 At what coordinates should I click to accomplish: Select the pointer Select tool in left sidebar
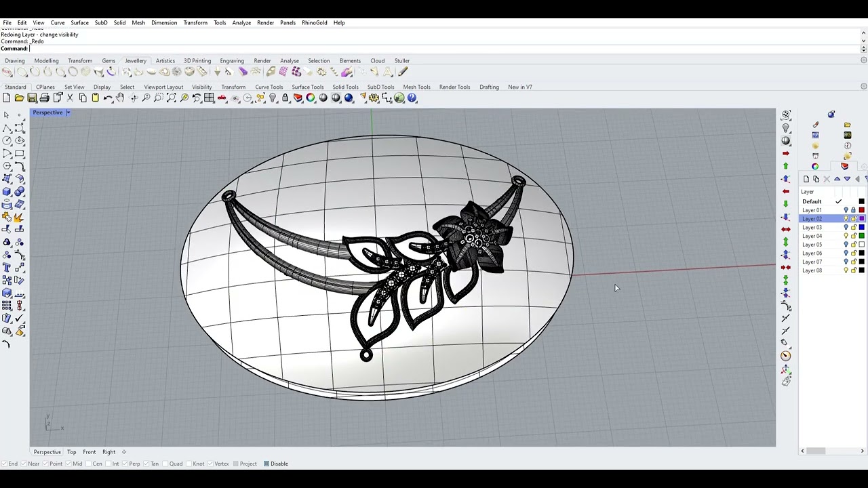tap(7, 115)
